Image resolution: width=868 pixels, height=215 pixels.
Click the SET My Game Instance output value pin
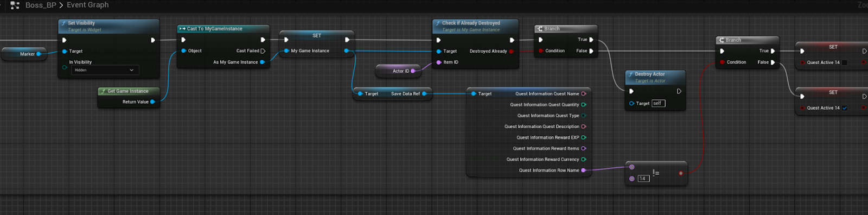click(347, 51)
